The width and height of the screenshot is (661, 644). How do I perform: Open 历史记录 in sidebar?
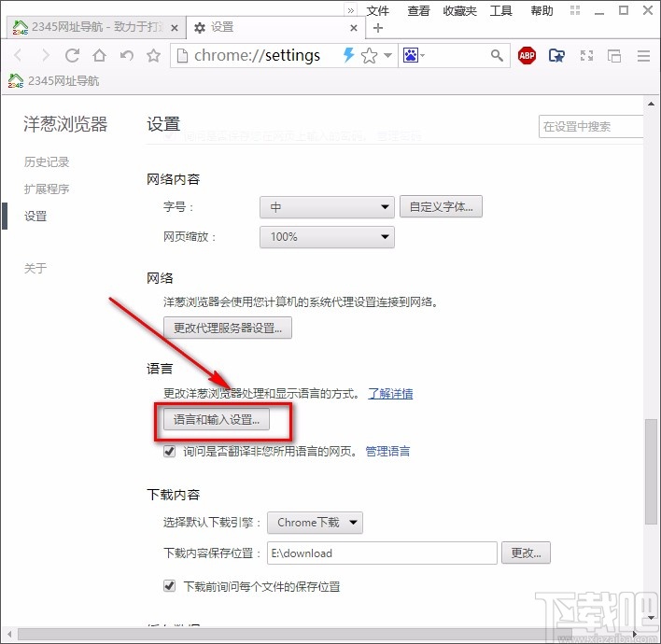(x=47, y=161)
